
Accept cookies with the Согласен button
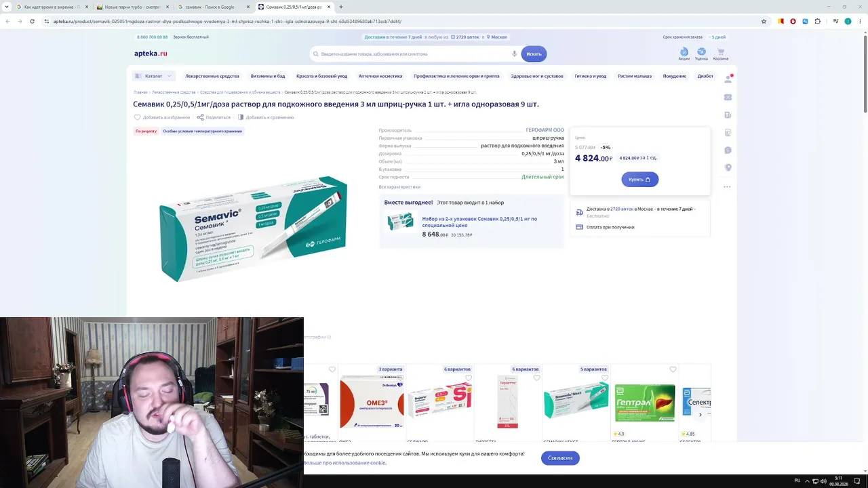click(560, 457)
